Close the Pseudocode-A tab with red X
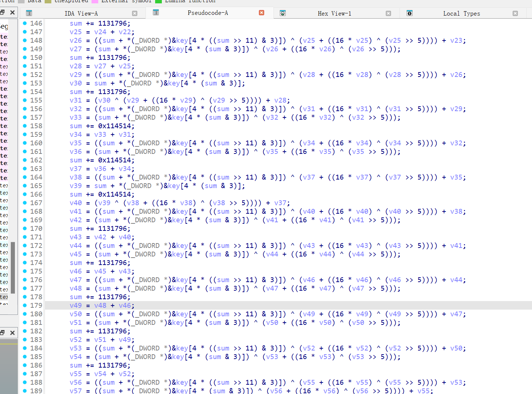Image resolution: width=532 pixels, height=394 pixels. 262,13
